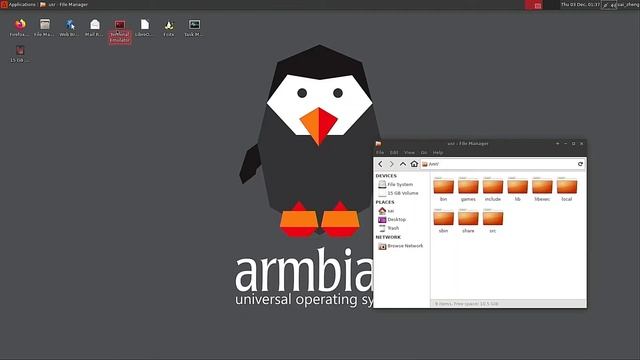640x360 pixels.
Task: Click the NETWORK sidebar heading
Action: [388, 237]
